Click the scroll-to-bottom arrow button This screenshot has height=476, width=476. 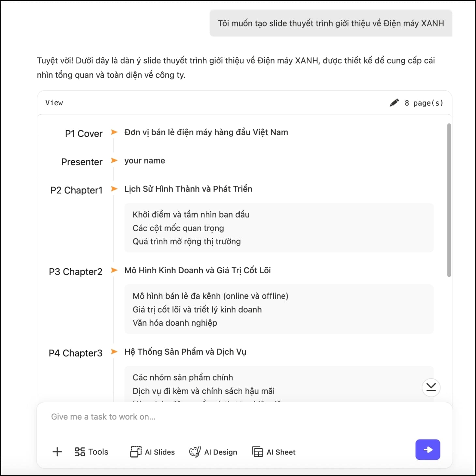431,387
